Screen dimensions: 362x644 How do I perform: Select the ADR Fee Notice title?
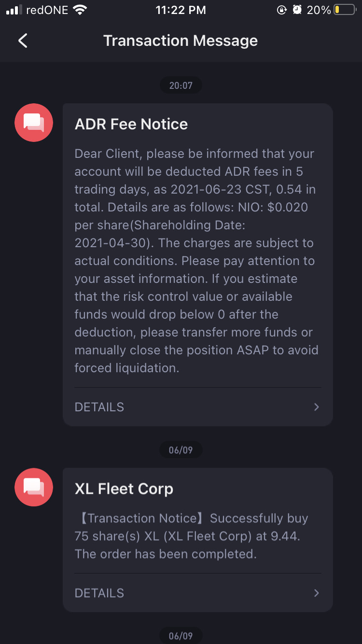click(131, 124)
